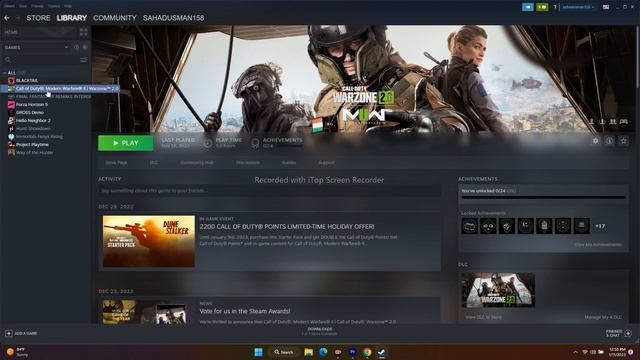This screenshot has width=640, height=360.
Task: Click the +17 more achievements indicator
Action: (600, 226)
